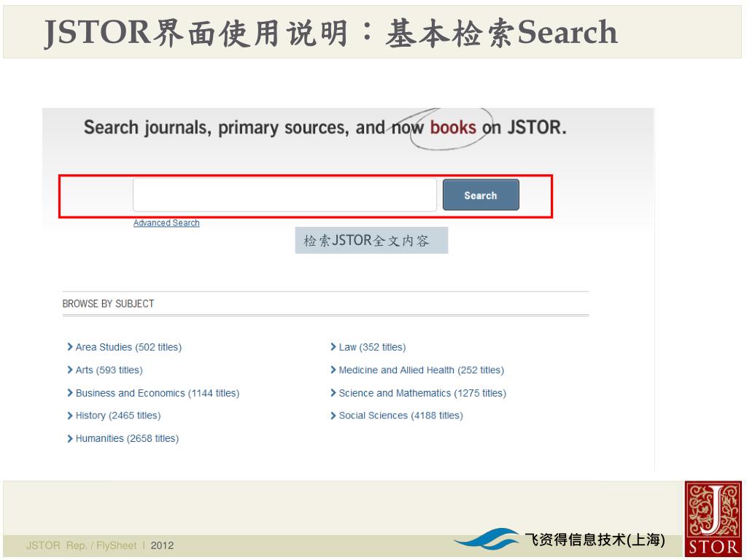Click the blue wave FlySheet logo
The width and height of the screenshot is (747, 560).
pyautogui.click(x=487, y=539)
